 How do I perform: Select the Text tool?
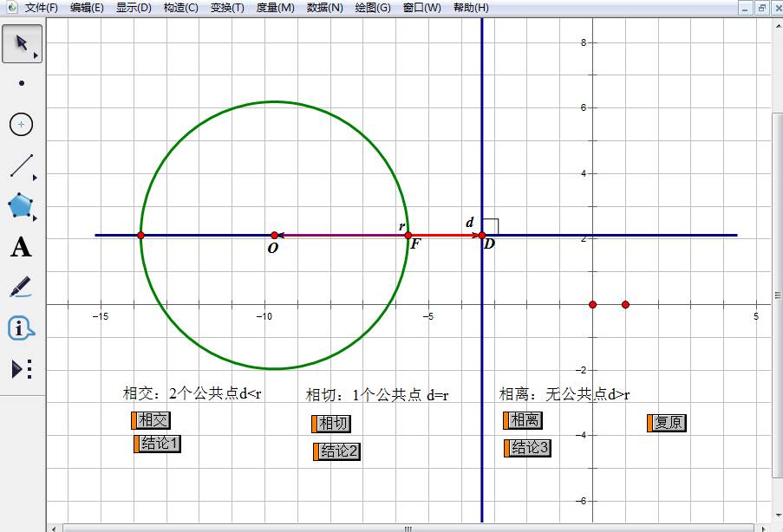click(x=22, y=248)
